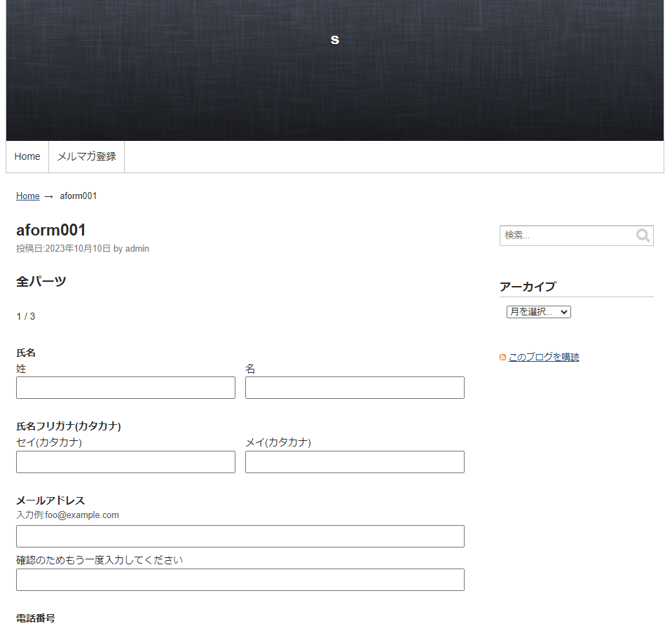Open the 月を選択 archive dropdown
This screenshot has width=672, height=626.
(x=538, y=312)
